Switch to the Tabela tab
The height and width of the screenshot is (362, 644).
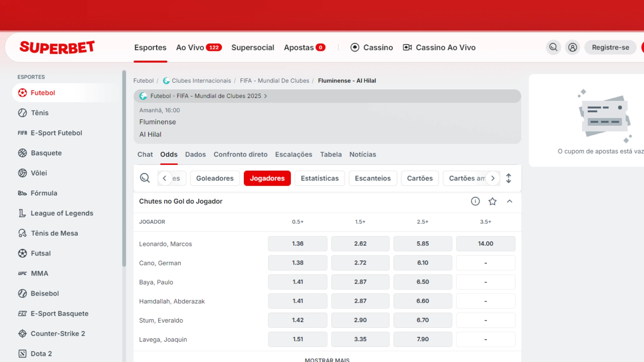pos(331,155)
